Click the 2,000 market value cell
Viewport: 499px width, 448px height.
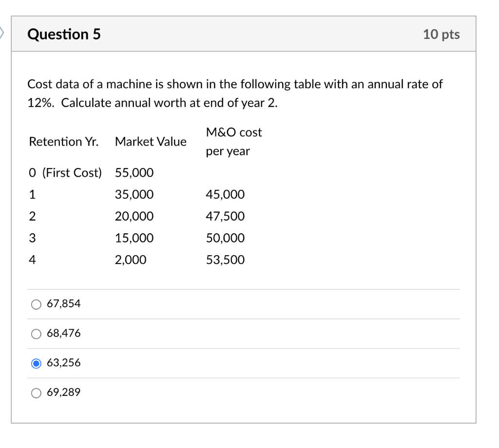click(x=130, y=260)
